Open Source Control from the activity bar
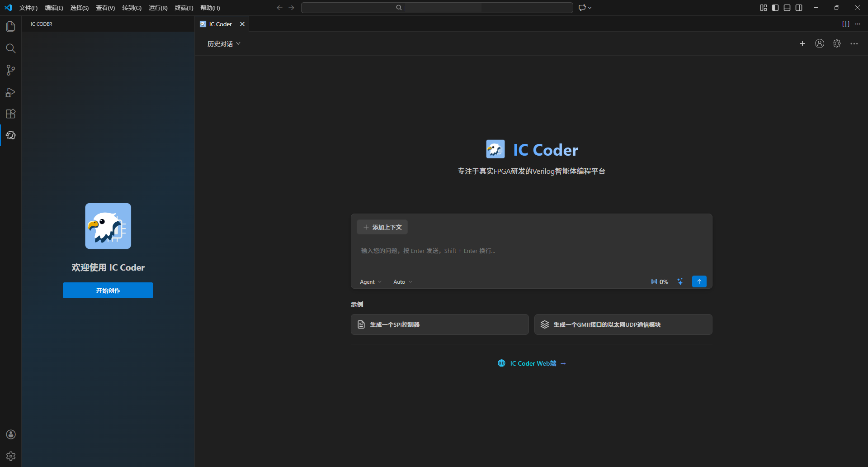This screenshot has width=868, height=467. 10,70
